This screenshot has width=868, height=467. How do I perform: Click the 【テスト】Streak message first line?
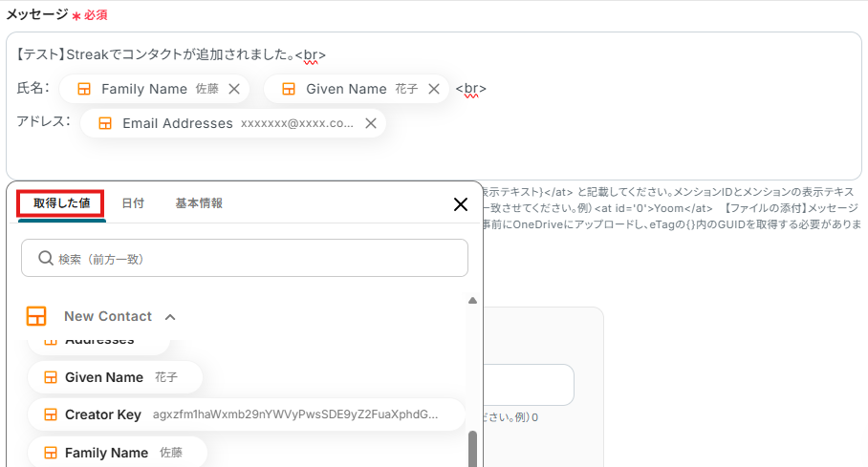click(169, 54)
